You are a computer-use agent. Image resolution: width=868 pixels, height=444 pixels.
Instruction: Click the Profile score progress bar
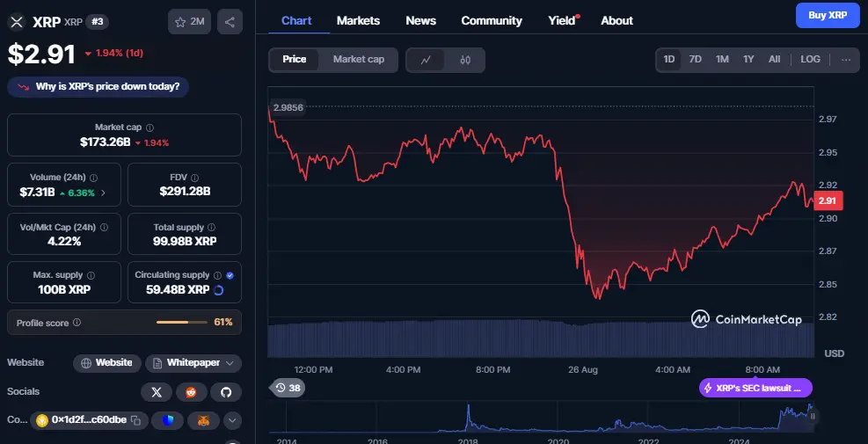point(180,322)
